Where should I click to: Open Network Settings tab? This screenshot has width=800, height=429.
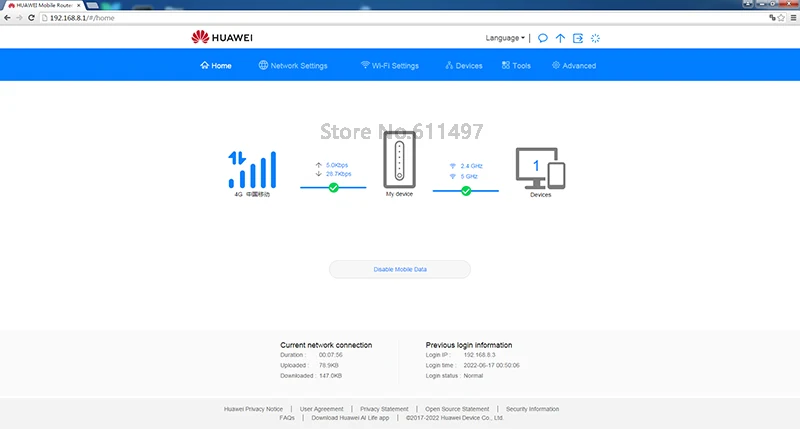(x=293, y=66)
